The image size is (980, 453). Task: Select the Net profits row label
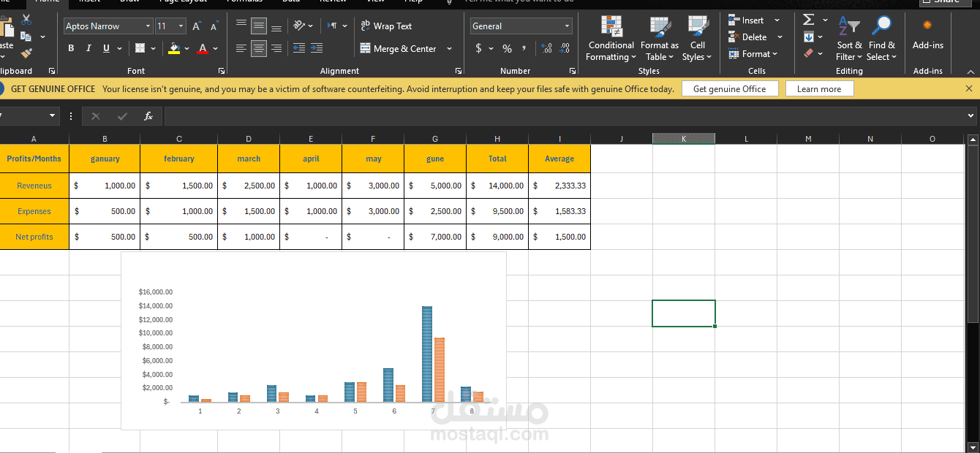click(34, 237)
